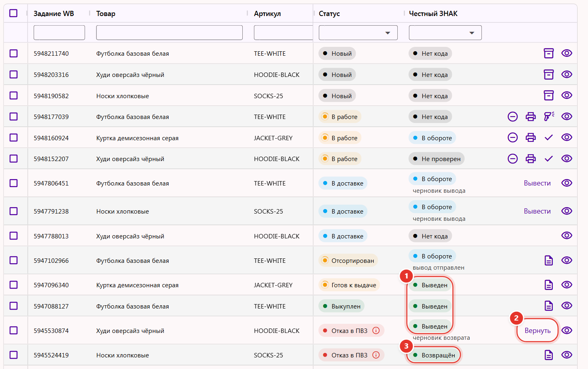Tick checkbox for task 5945524419
Viewport: 588px width, 369px height.
click(14, 355)
